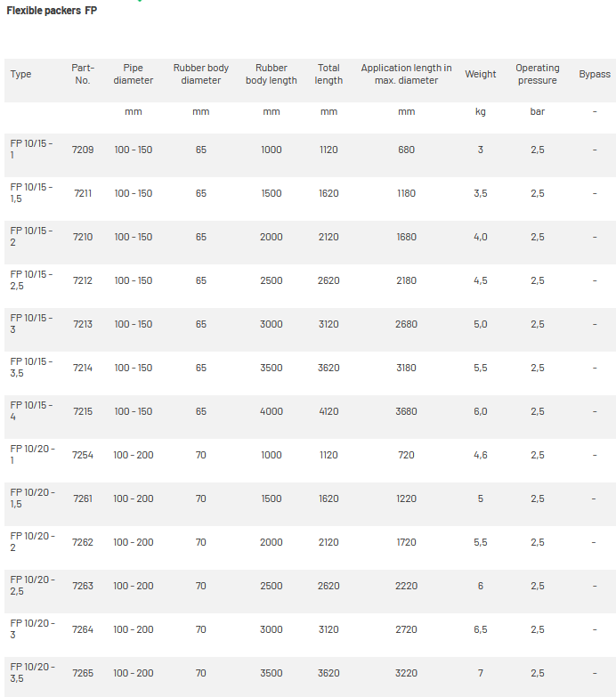Screen dimensions: 616x697
Task: Click the kg unit label under Weight
Action: (x=481, y=112)
